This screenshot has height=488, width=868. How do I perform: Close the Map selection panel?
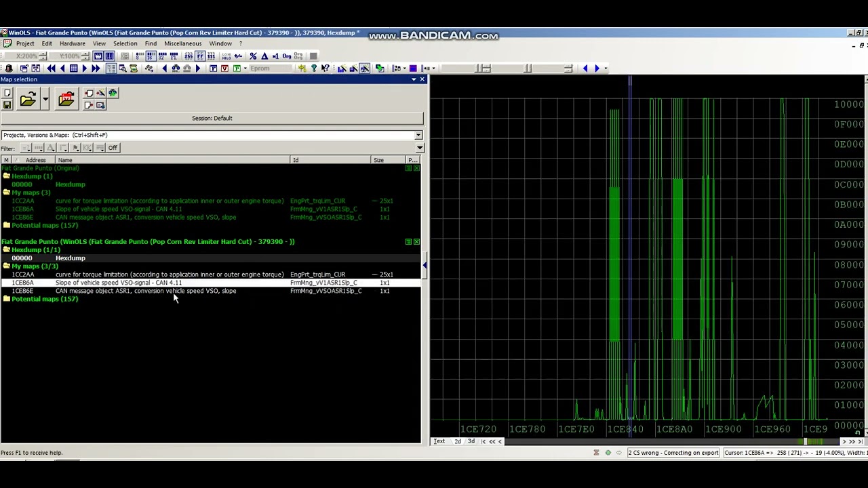422,79
